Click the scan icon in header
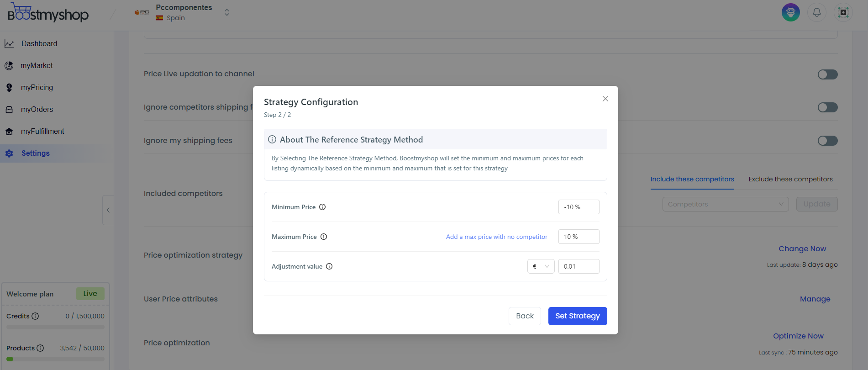 coord(843,12)
